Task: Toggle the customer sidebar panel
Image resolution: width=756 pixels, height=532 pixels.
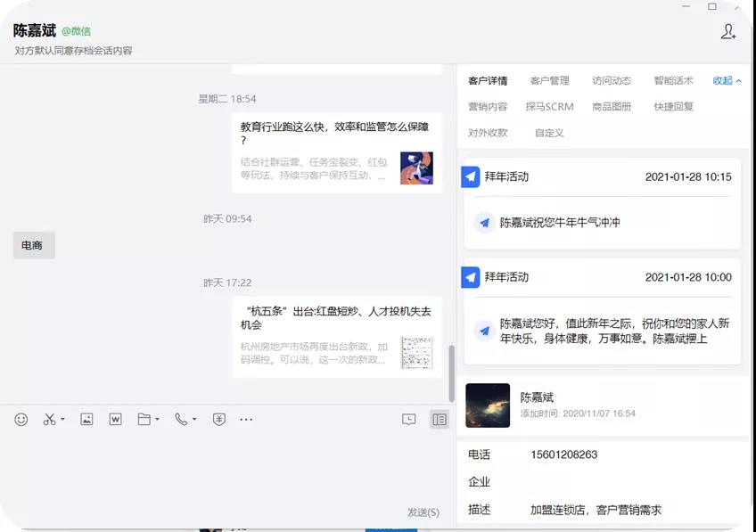Action: 439,419
